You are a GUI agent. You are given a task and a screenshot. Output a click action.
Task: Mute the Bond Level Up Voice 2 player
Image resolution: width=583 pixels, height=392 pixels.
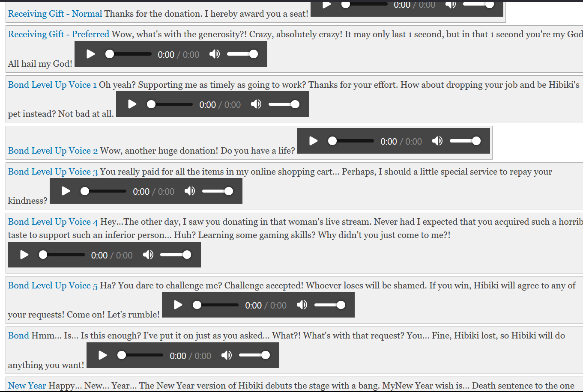coord(437,141)
